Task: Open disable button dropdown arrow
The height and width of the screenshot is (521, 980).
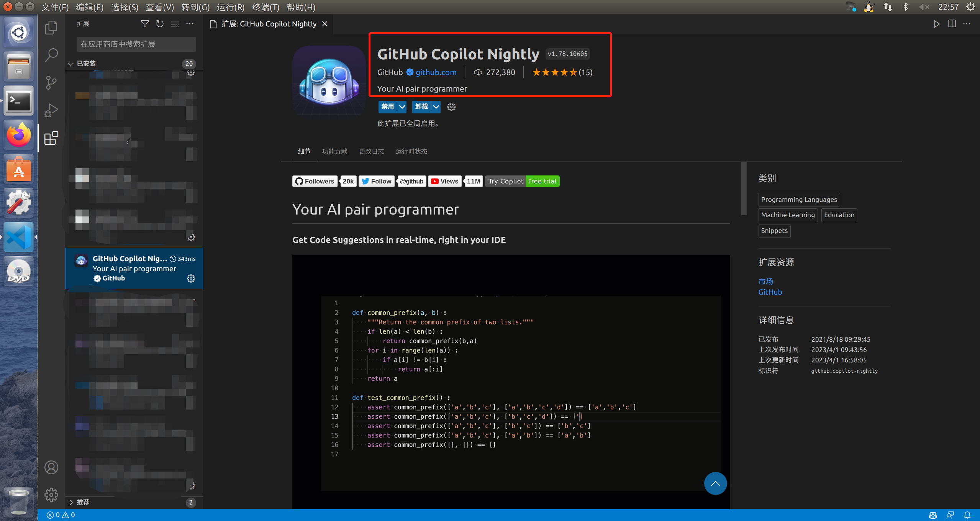Action: tap(402, 107)
